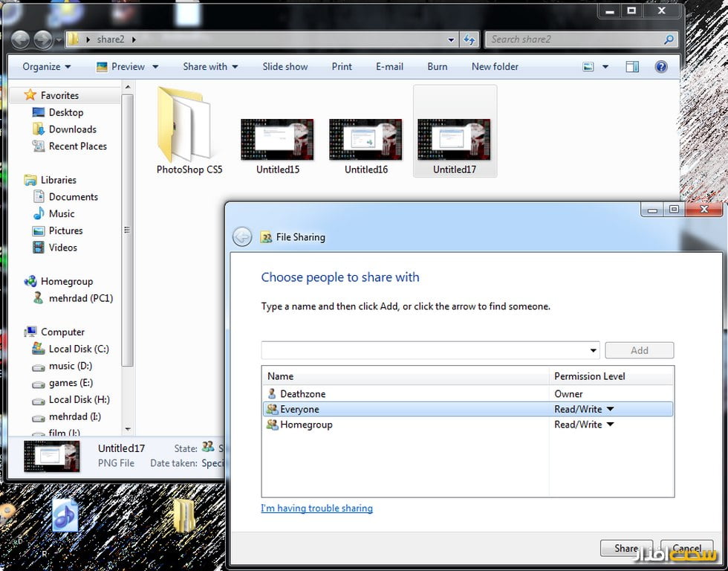728x571 pixels.
Task: Toggle the preview pane icon
Action: (x=632, y=67)
